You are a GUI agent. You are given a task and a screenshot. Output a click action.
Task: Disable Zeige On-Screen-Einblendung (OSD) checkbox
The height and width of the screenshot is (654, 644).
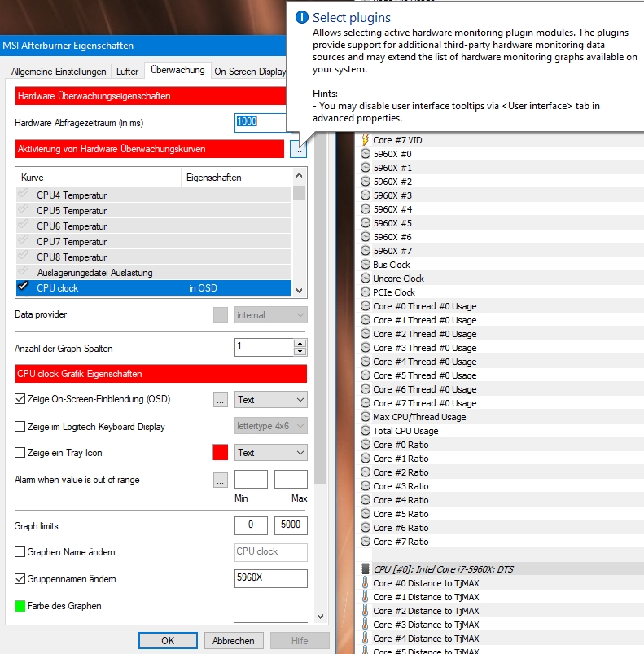(20, 399)
